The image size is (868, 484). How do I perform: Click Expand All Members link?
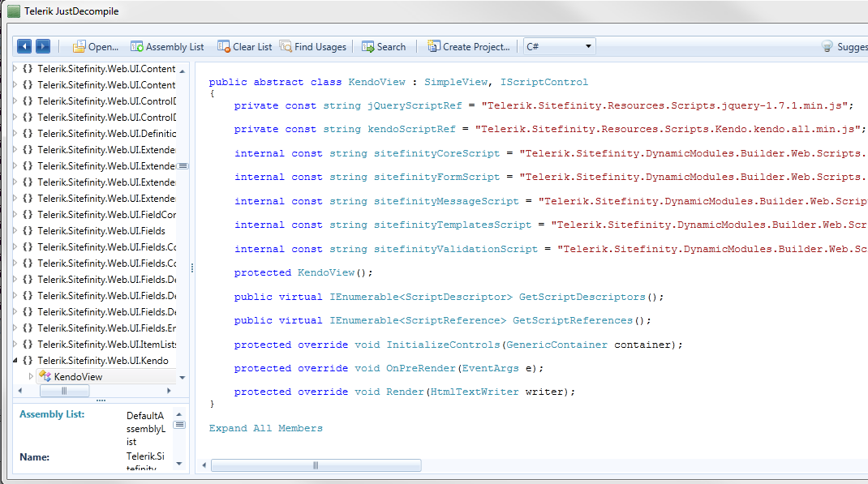click(x=265, y=428)
